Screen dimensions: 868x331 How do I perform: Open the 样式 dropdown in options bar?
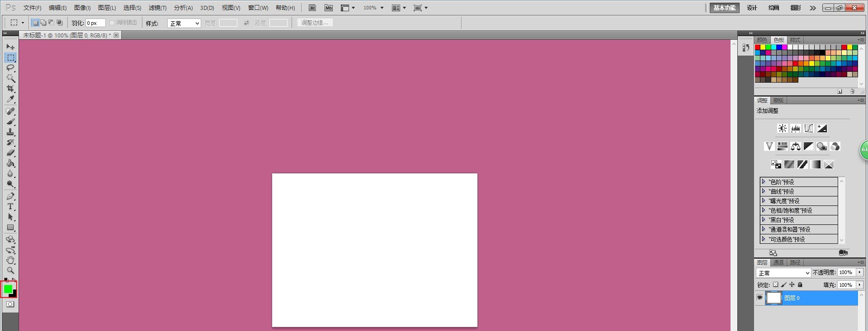[x=184, y=23]
